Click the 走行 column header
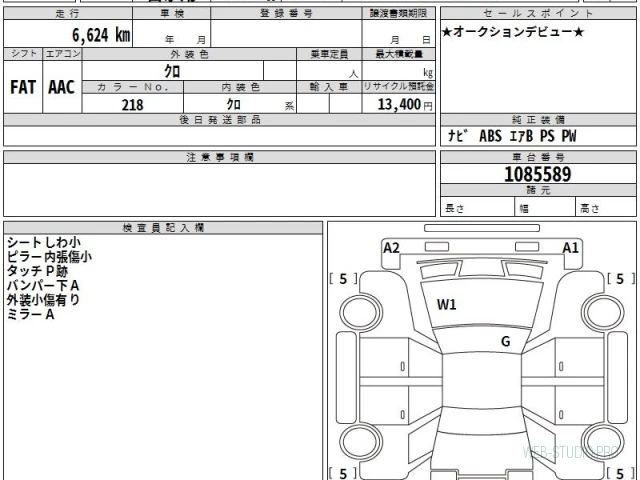This screenshot has height=480, width=640. pos(68,13)
